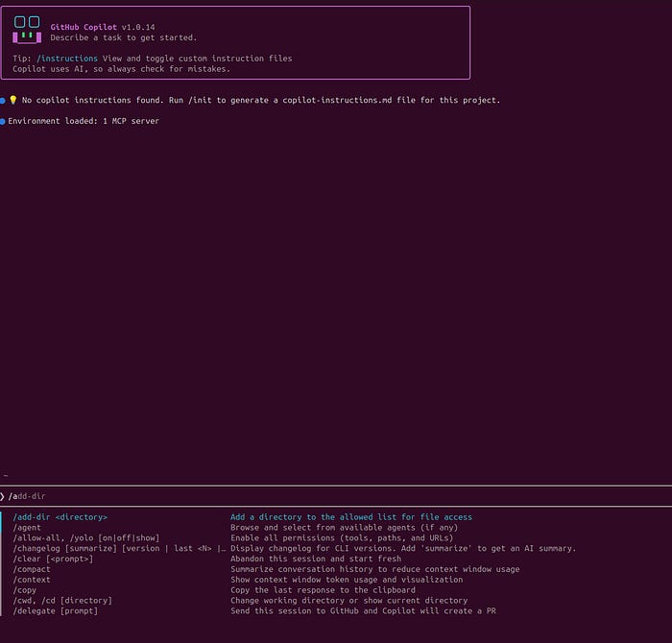Screen dimensions: 672x643
Task: Click description 'Add a directory to the allowed list'
Action: [x=351, y=517]
